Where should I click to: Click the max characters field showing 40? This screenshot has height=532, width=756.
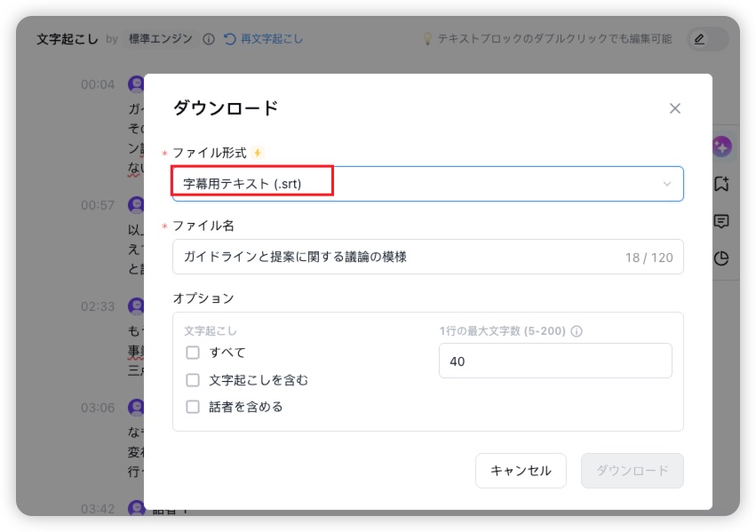555,360
